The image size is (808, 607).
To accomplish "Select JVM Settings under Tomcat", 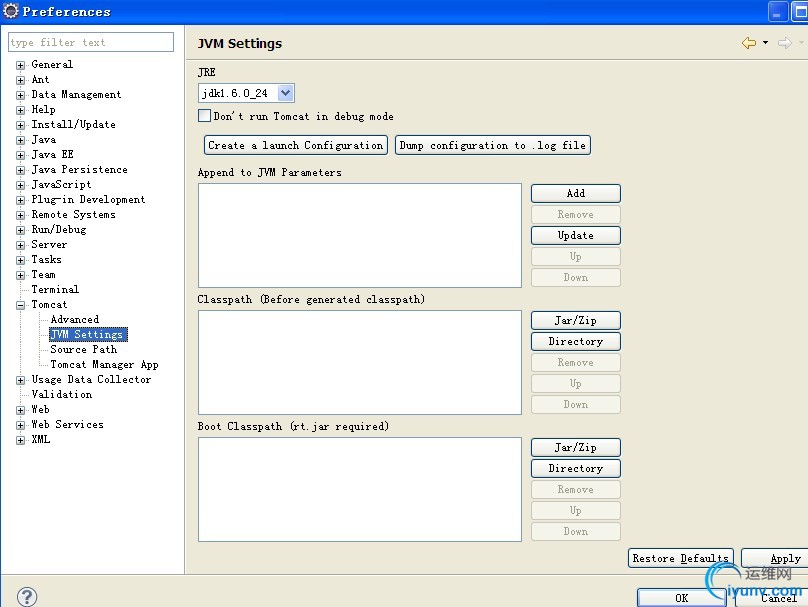I will [x=88, y=334].
